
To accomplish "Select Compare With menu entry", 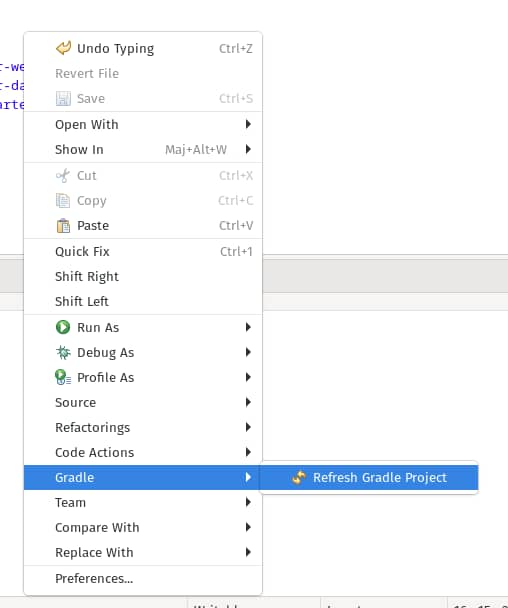I will click(x=143, y=527).
